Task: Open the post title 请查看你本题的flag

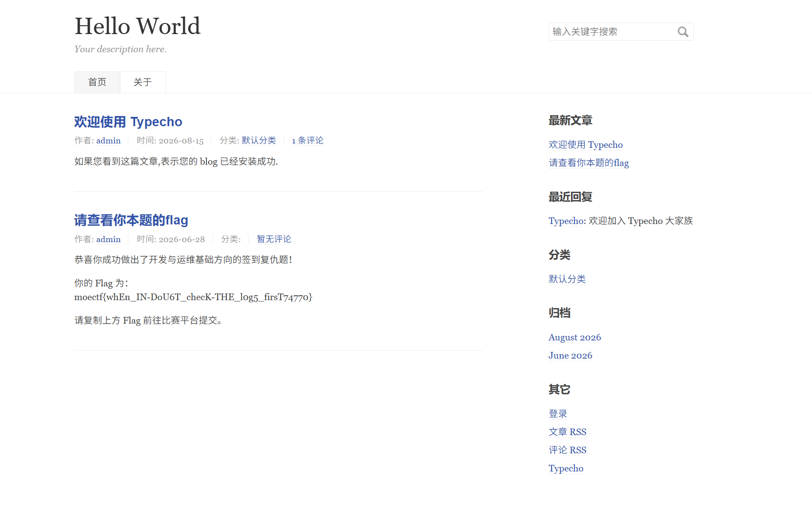Action: (131, 220)
